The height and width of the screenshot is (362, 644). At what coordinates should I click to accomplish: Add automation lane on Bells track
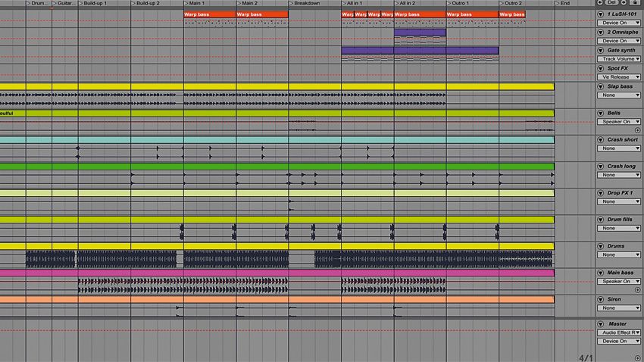click(637, 130)
